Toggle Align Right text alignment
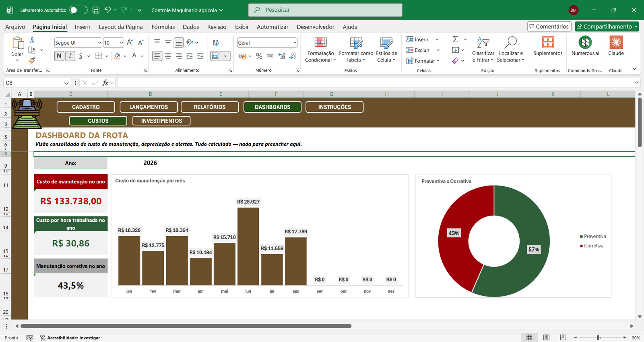 pyautogui.click(x=179, y=56)
